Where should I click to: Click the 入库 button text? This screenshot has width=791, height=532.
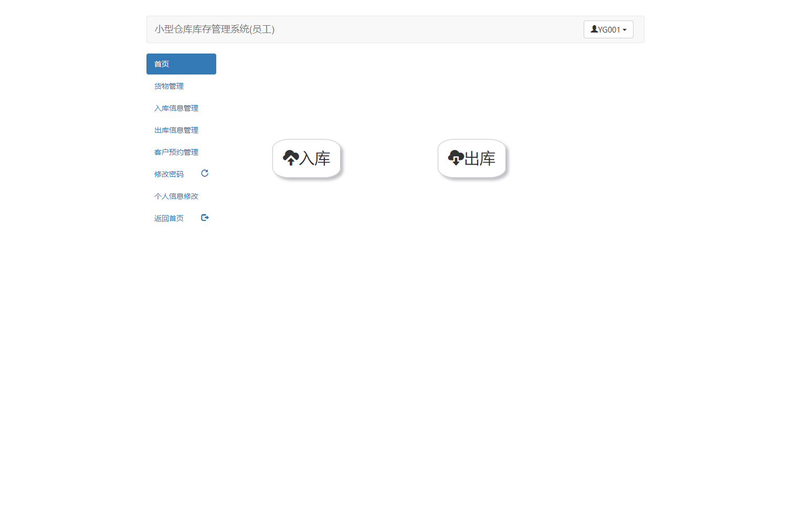(315, 158)
